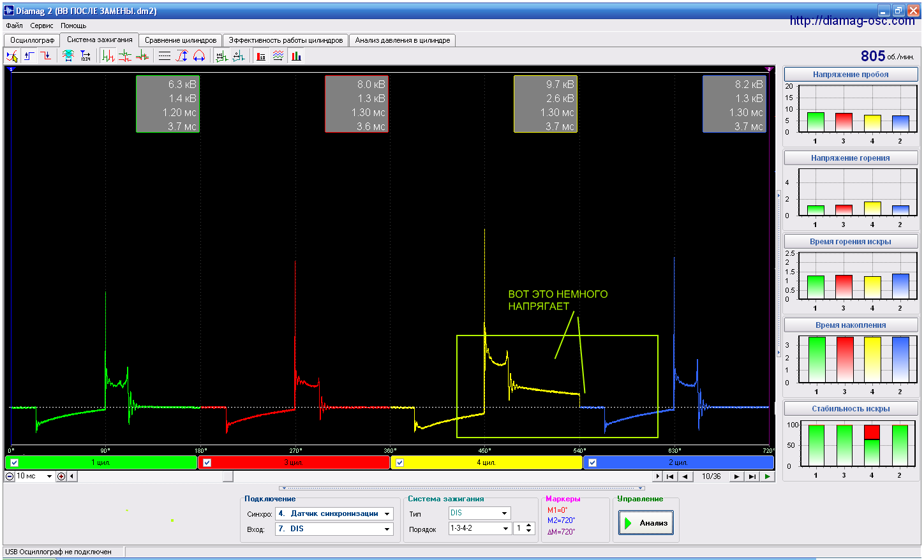Click the teal sync-width waveform icon
Viewport: 924px width, 560px height.
(68, 56)
